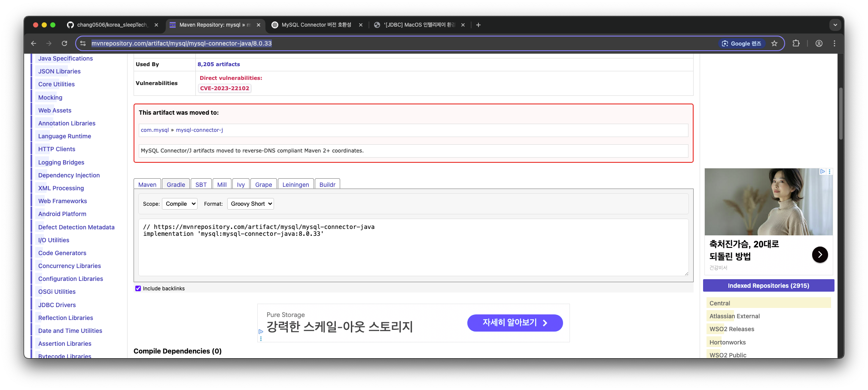Open the Dependency Injection category
The image size is (868, 390).
pos(69,175)
